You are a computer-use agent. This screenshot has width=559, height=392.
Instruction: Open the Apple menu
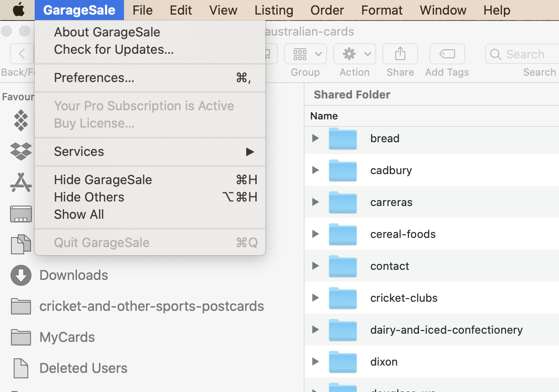pos(19,10)
